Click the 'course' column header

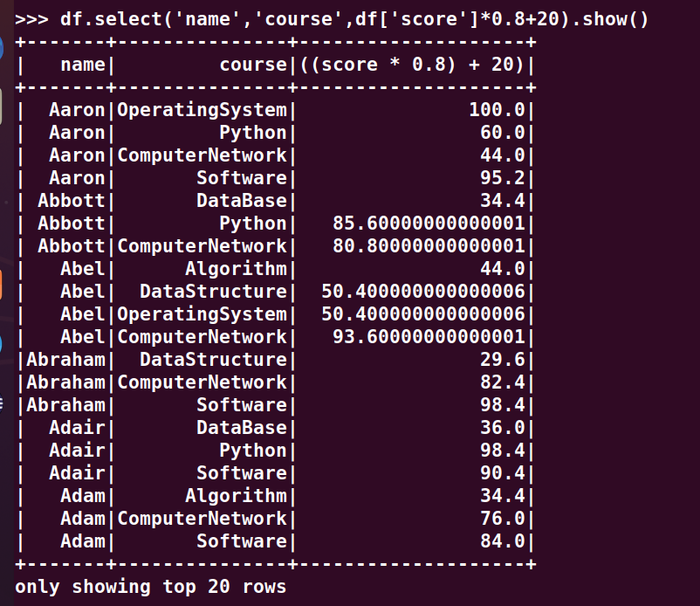coord(253,65)
